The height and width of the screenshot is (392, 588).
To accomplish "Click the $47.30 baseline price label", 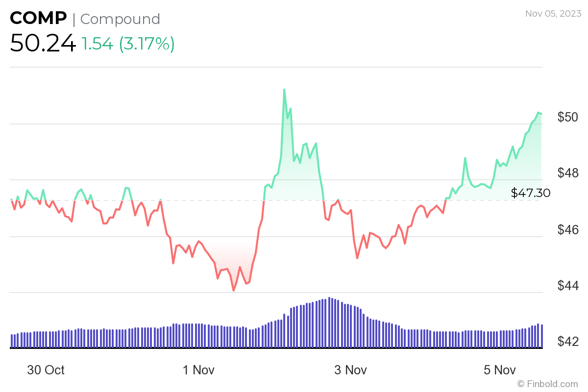I will point(531,193).
